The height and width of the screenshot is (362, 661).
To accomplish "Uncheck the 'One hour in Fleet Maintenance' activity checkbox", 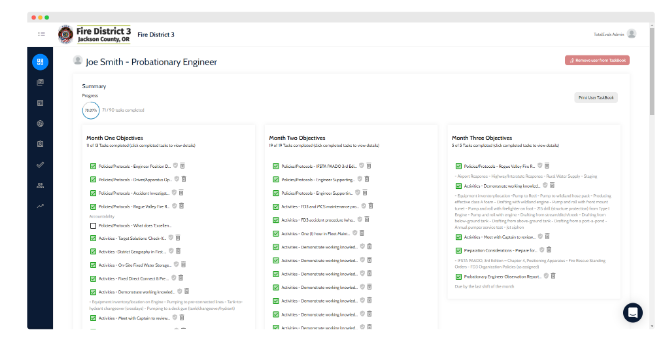I will tap(276, 233).
